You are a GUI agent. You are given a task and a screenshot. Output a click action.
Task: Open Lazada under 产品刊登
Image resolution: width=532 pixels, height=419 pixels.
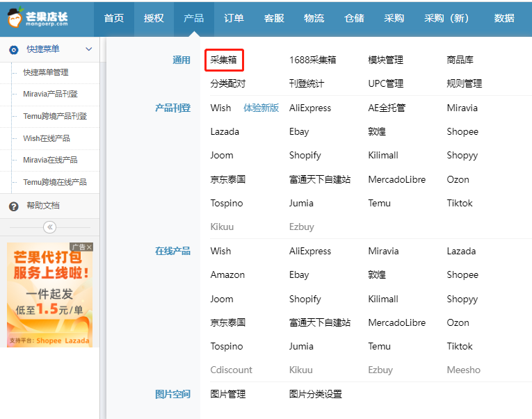[x=225, y=131]
